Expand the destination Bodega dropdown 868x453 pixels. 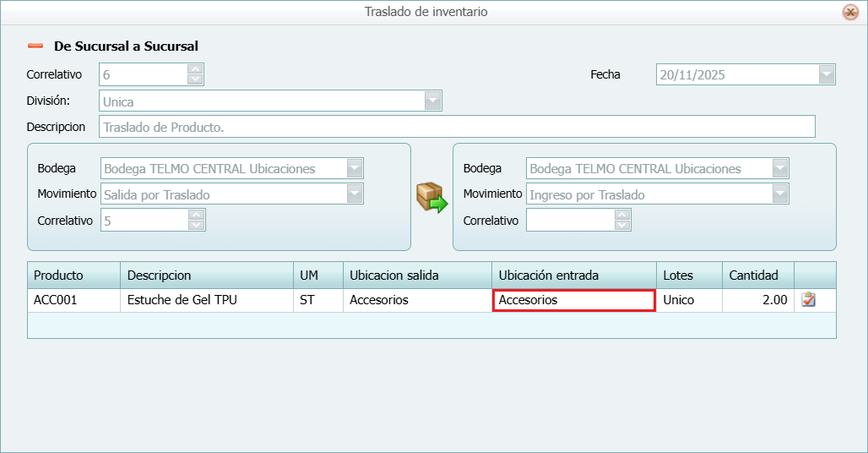(780, 168)
